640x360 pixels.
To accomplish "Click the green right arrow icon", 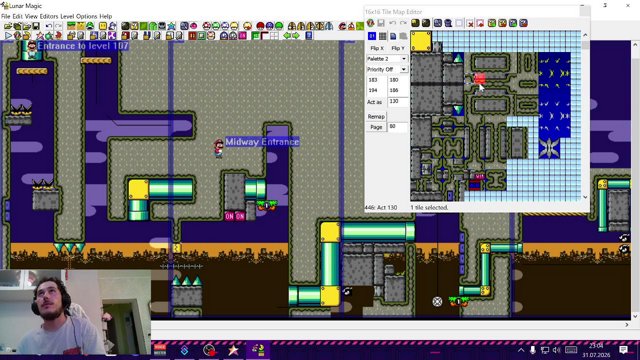I will coord(296,36).
